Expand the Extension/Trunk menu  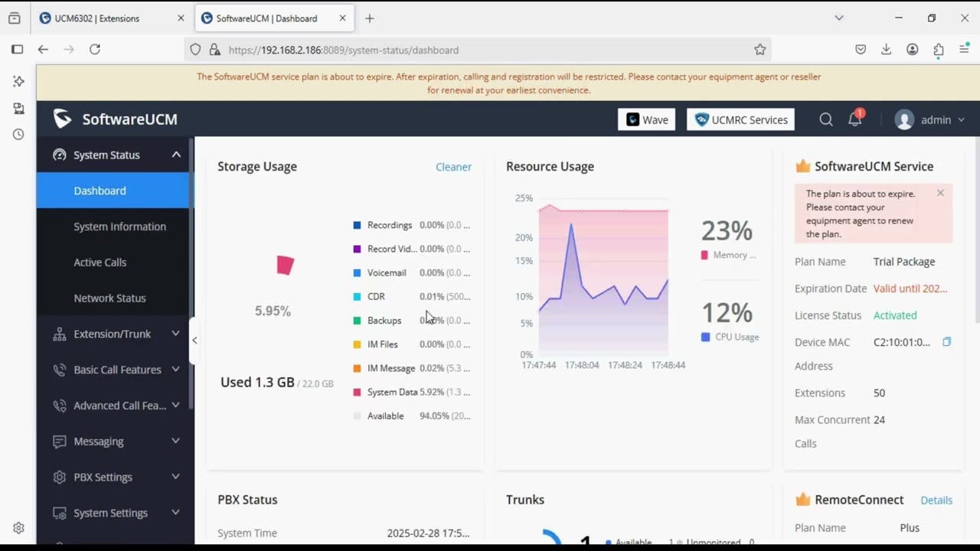click(x=115, y=334)
